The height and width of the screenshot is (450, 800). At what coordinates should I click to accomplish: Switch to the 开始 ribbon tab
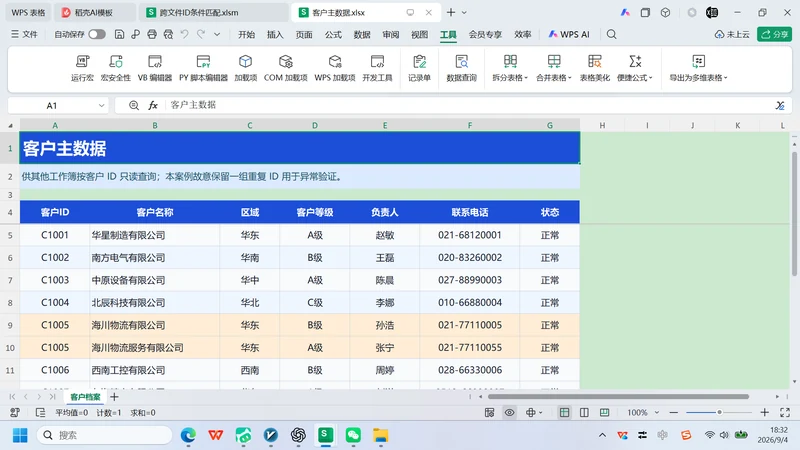point(246,34)
